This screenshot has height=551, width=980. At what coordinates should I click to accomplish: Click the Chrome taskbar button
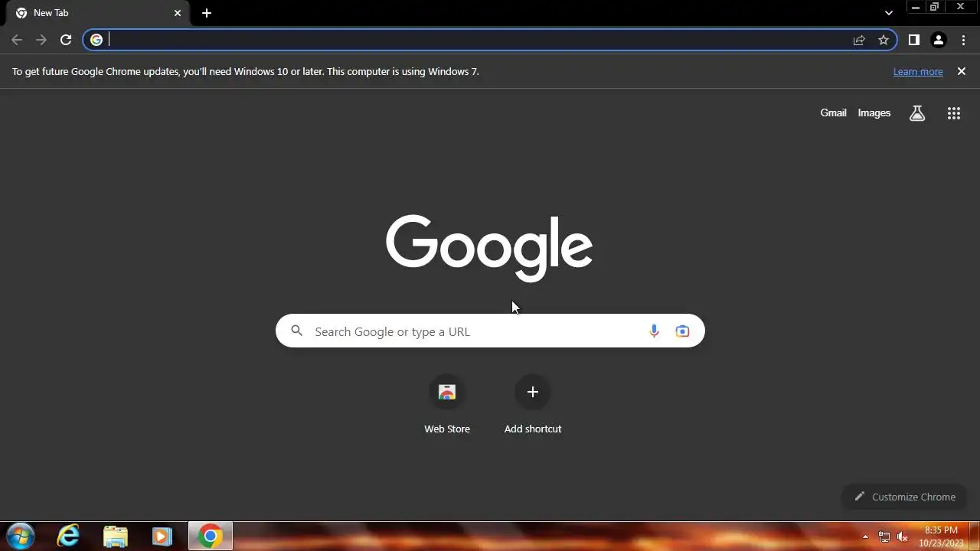(211, 536)
